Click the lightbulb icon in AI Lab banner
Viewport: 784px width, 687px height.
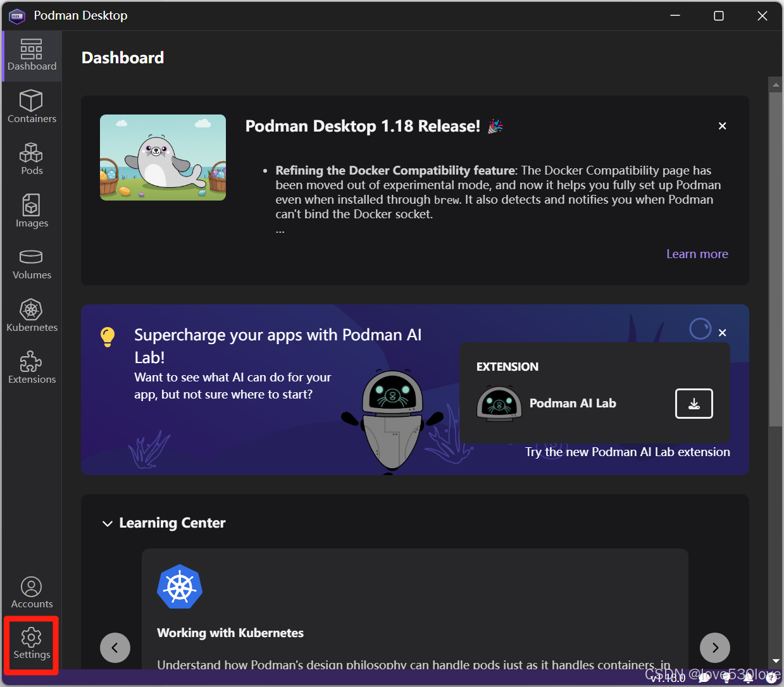pyautogui.click(x=108, y=337)
